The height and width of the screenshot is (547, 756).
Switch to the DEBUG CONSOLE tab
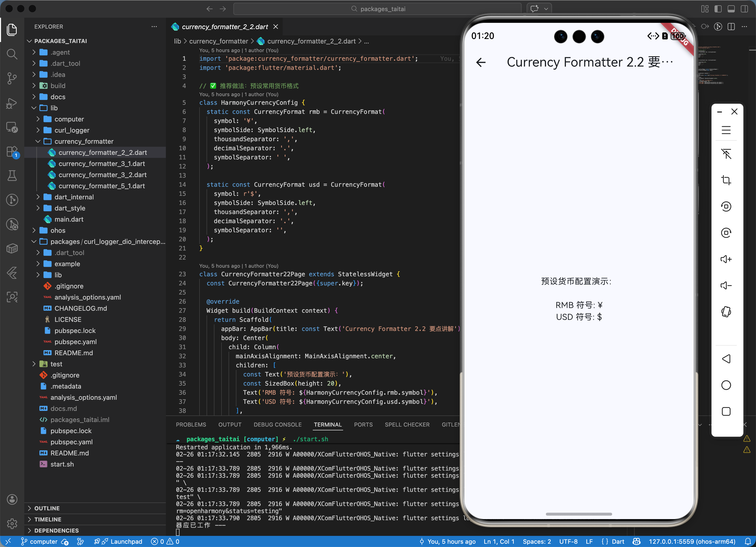coord(277,425)
